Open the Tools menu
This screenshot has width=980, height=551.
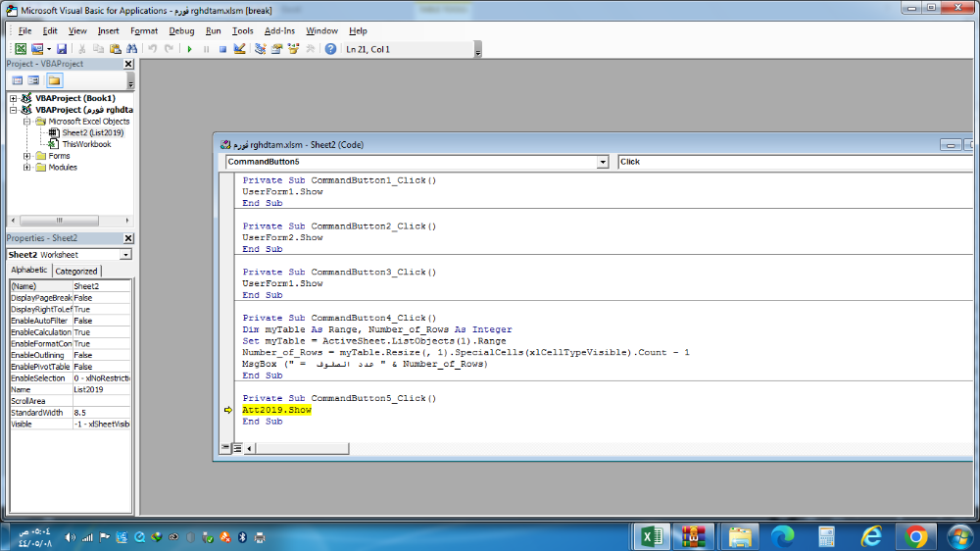pos(242,30)
